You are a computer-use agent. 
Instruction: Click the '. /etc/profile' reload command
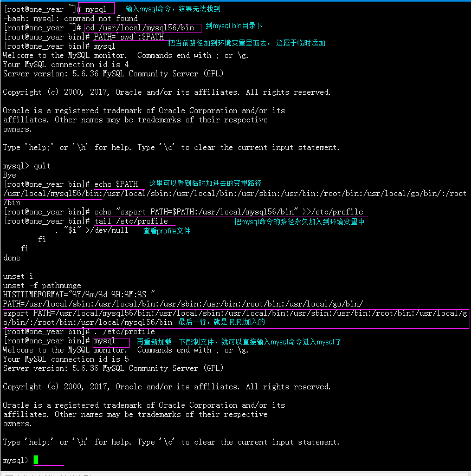tap(125, 331)
